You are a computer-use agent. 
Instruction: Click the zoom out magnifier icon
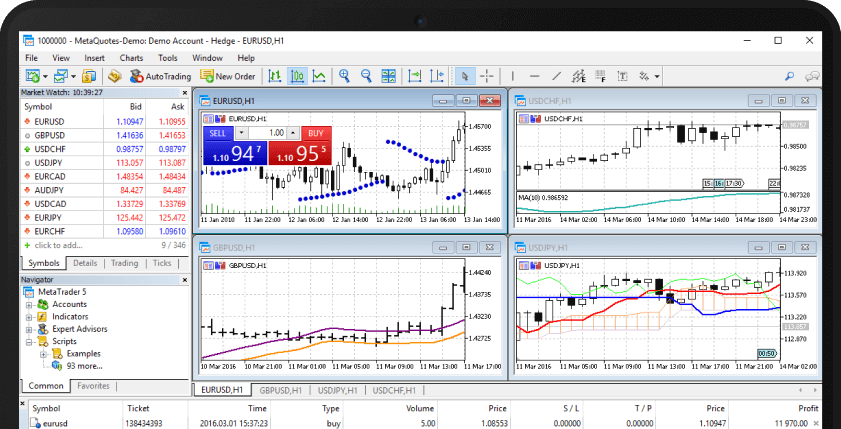pos(367,76)
